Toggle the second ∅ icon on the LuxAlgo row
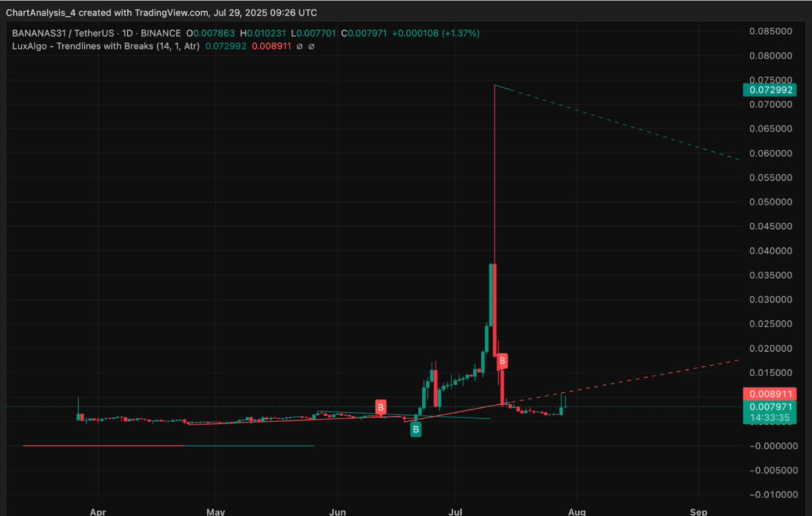 tap(313, 46)
